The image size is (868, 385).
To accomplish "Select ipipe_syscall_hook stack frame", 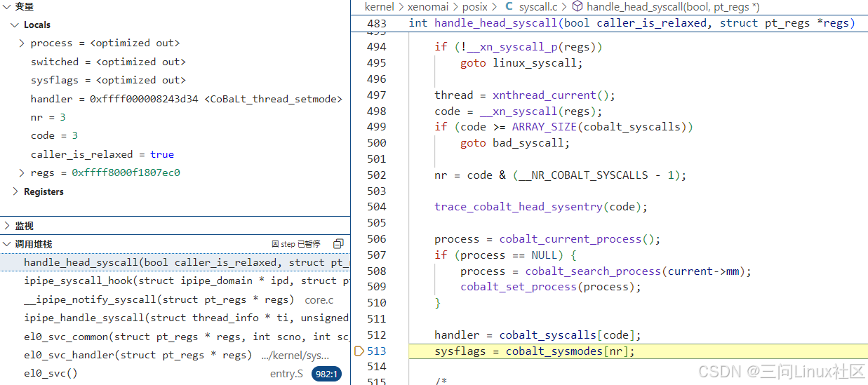I will [175, 281].
